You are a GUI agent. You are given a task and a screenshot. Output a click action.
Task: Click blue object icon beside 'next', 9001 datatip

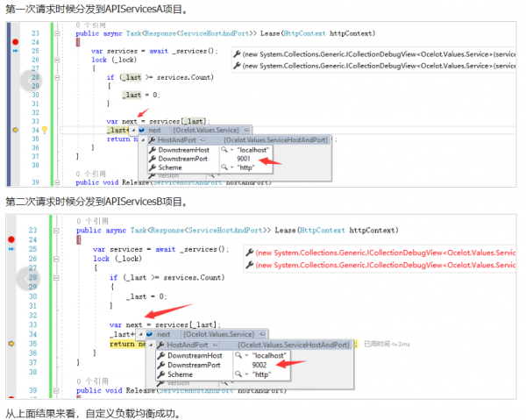141,130
